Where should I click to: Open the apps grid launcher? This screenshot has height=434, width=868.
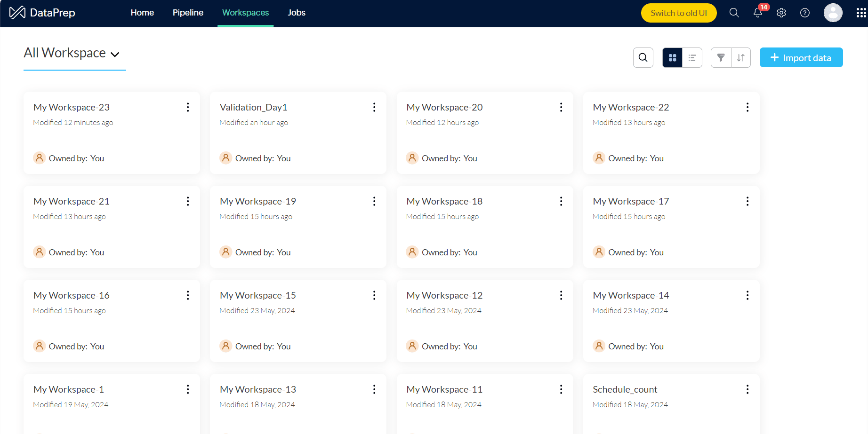click(861, 13)
